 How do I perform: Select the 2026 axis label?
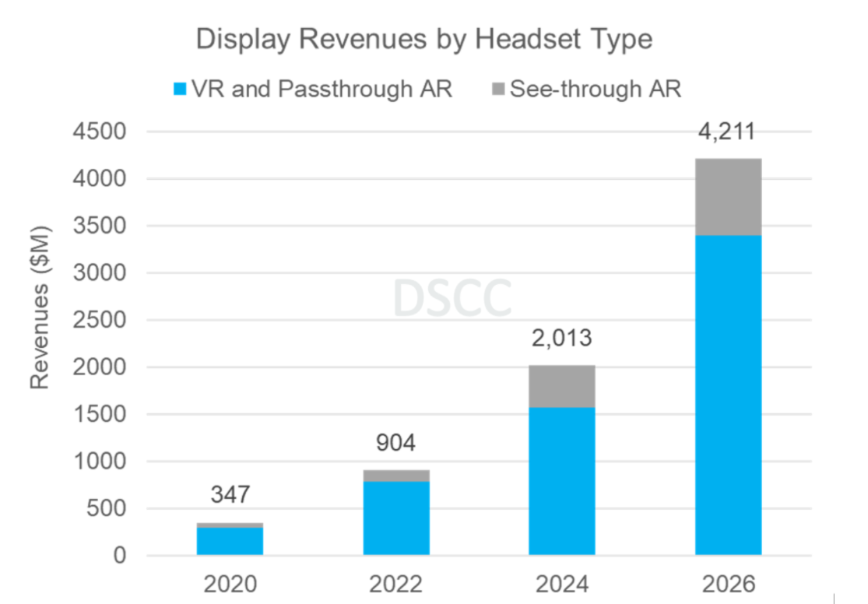click(x=729, y=583)
